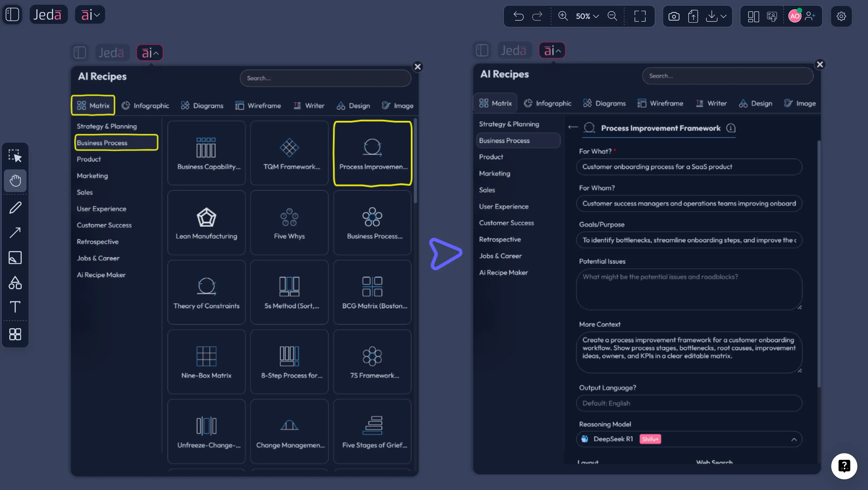
Task: Toggle fullscreen frame view
Action: 640,16
